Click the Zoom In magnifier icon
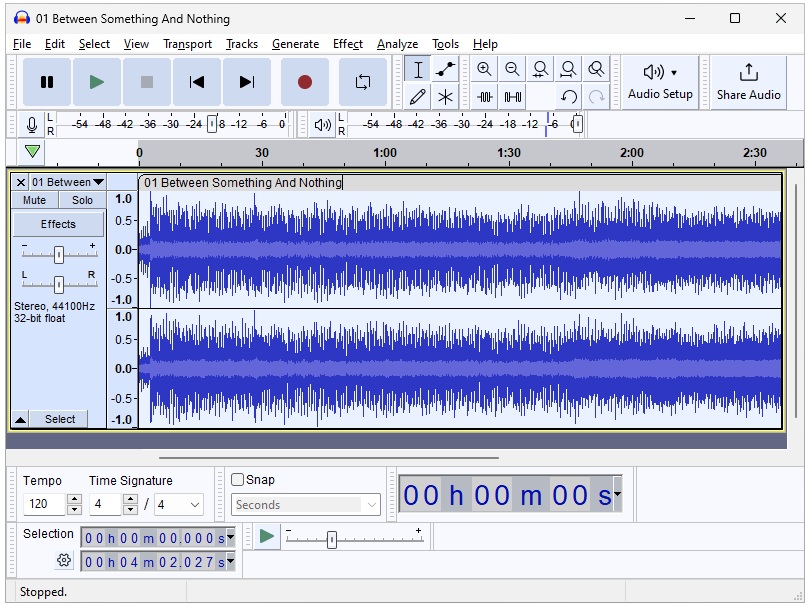The height and width of the screenshot is (610, 812). [x=484, y=69]
